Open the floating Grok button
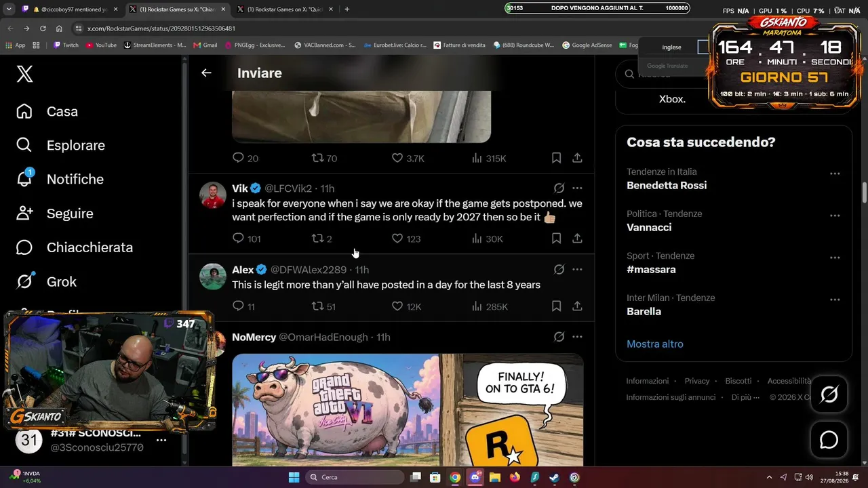 tap(829, 394)
